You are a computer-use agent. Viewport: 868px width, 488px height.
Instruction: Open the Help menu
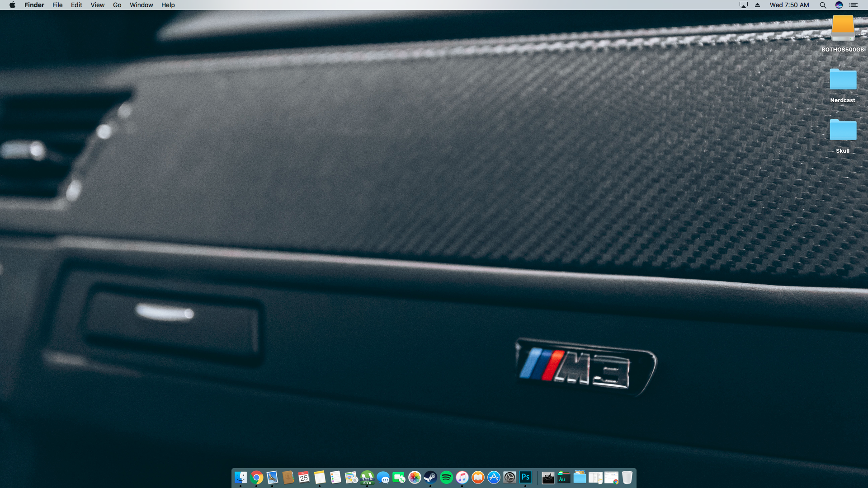[x=168, y=5]
